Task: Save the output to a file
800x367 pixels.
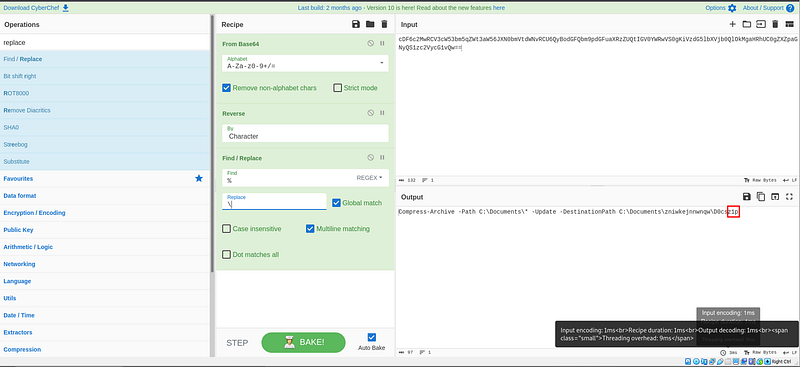Action: (747, 197)
